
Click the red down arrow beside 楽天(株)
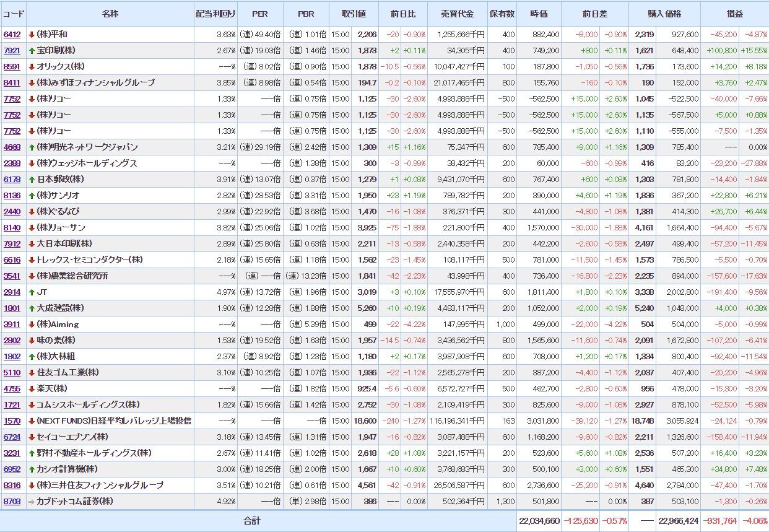click(x=32, y=388)
